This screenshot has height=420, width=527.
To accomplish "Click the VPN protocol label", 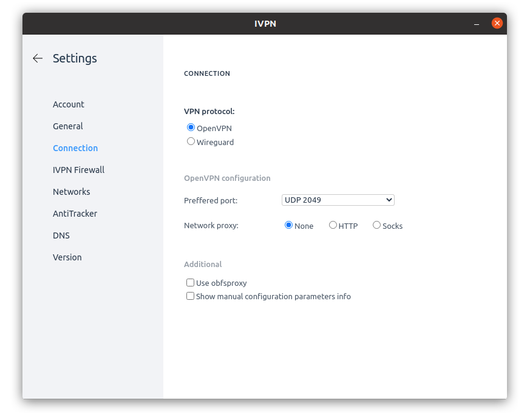I will pyautogui.click(x=209, y=112).
